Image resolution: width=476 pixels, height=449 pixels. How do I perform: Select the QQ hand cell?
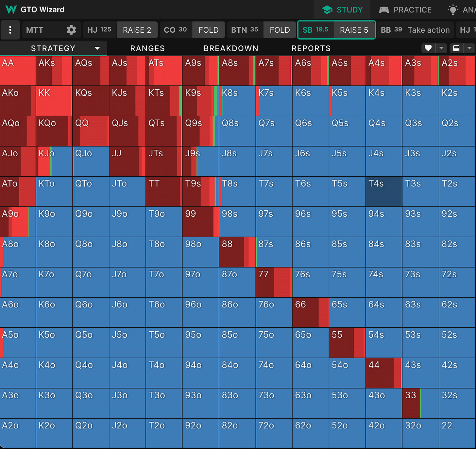tap(91, 131)
